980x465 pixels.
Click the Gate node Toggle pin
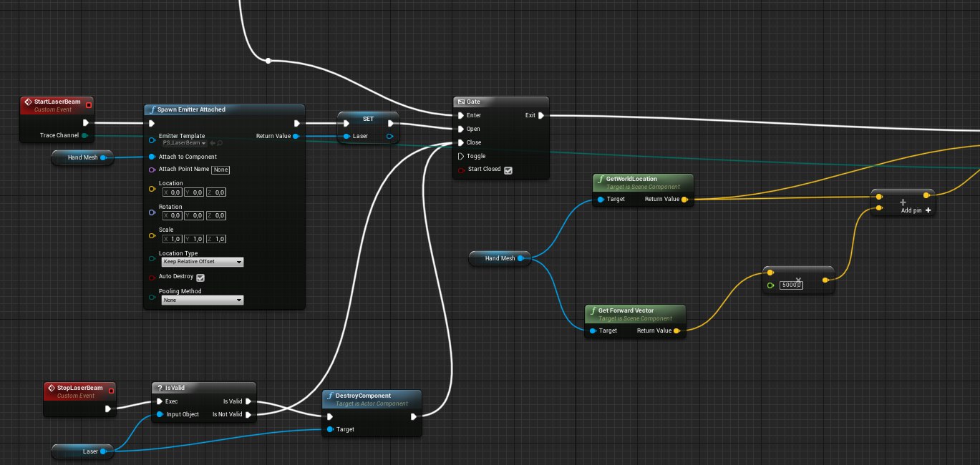[461, 156]
